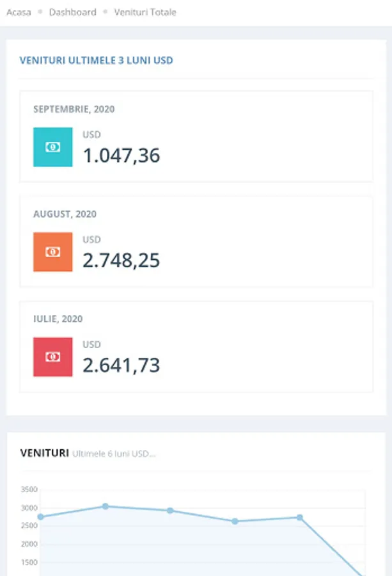
Task: Click the red money icon for Iulie
Action: pyautogui.click(x=52, y=357)
